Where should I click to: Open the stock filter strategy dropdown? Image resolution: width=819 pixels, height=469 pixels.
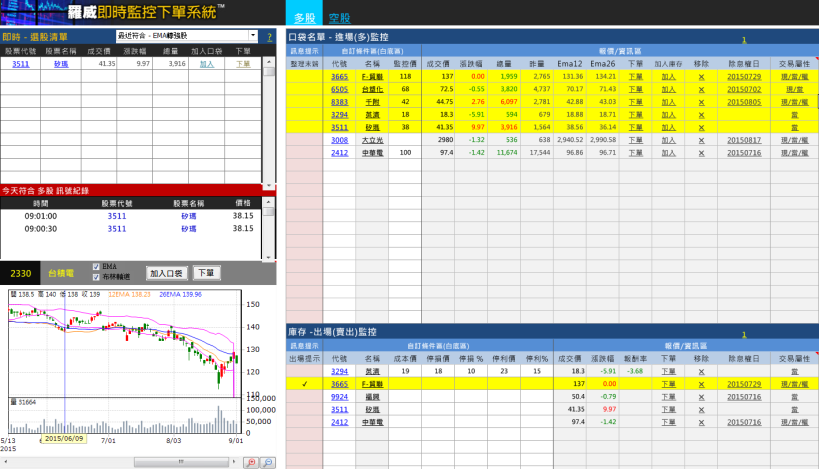[252, 37]
